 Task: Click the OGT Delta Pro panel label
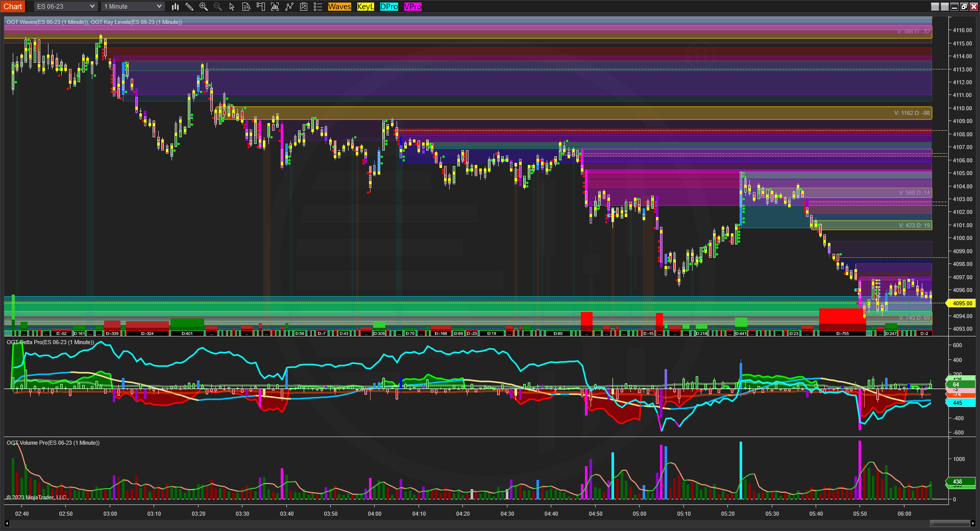coord(50,342)
